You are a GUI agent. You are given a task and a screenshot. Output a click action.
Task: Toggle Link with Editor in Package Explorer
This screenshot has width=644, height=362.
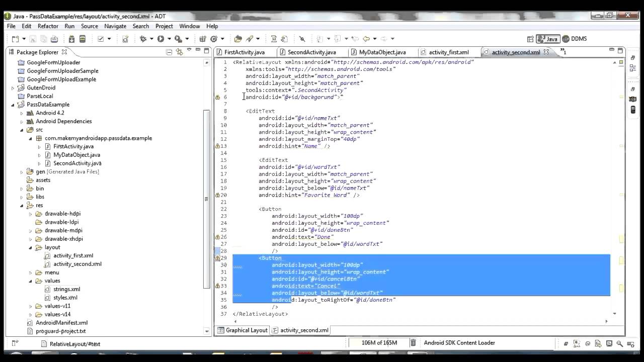(x=180, y=52)
